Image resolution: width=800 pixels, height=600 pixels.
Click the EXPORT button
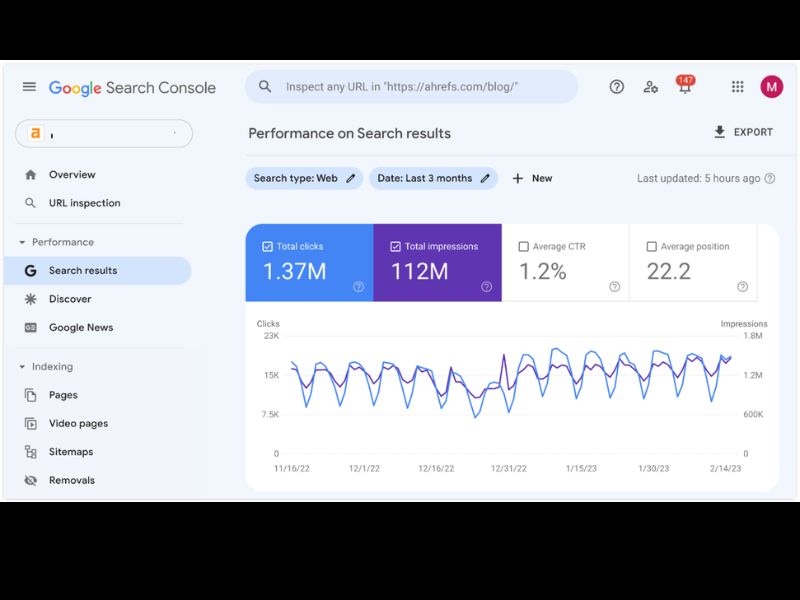coord(743,132)
